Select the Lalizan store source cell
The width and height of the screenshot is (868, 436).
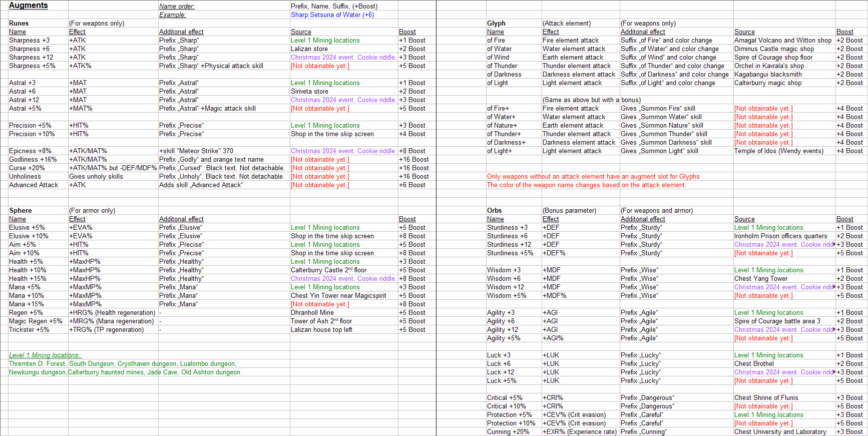(x=309, y=49)
